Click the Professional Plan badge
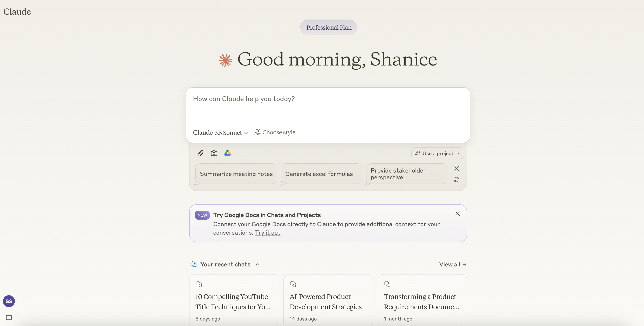644x326 pixels. click(x=329, y=28)
